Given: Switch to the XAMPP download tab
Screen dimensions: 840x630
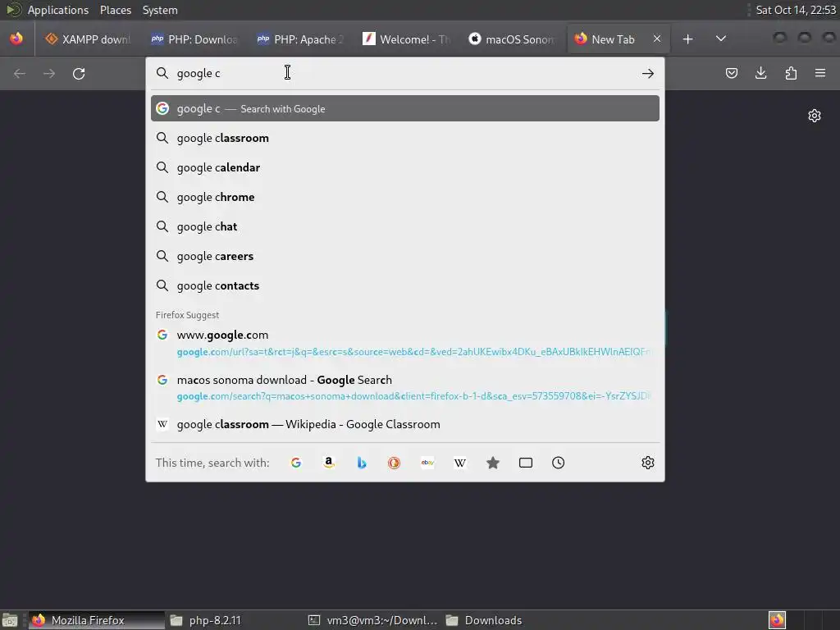Looking at the screenshot, I should point(89,39).
